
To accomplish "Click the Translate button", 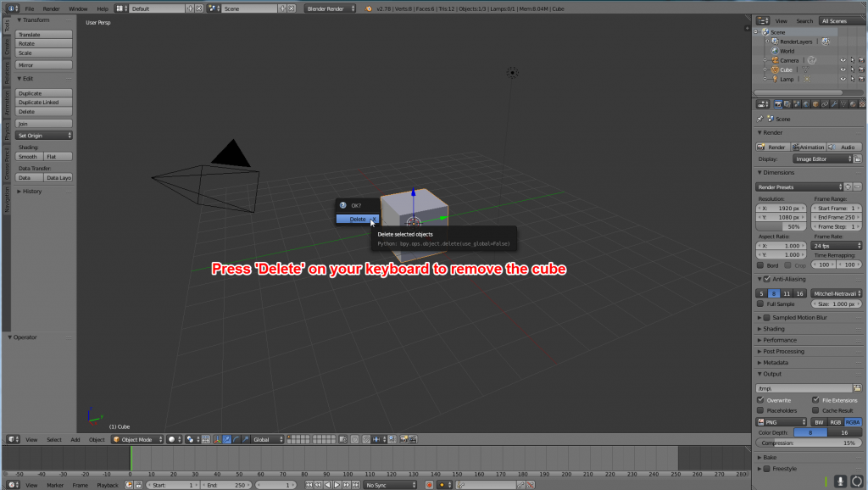I will [x=44, y=34].
